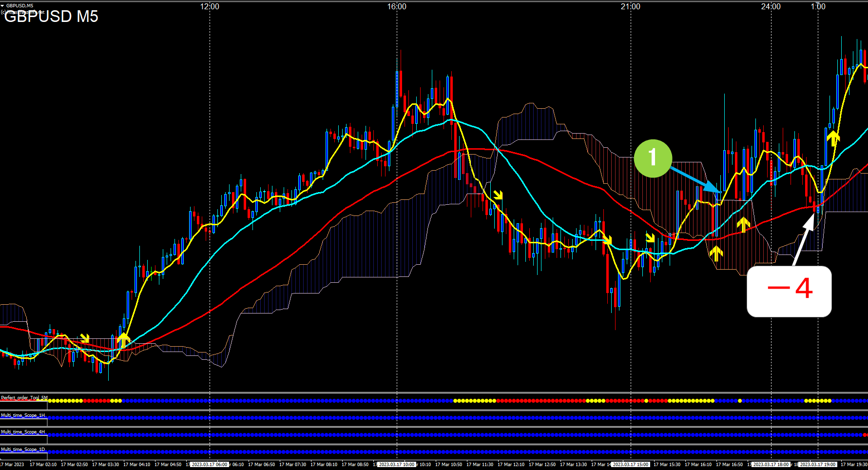
Task: Click the 16:00 session label at top
Action: click(397, 6)
